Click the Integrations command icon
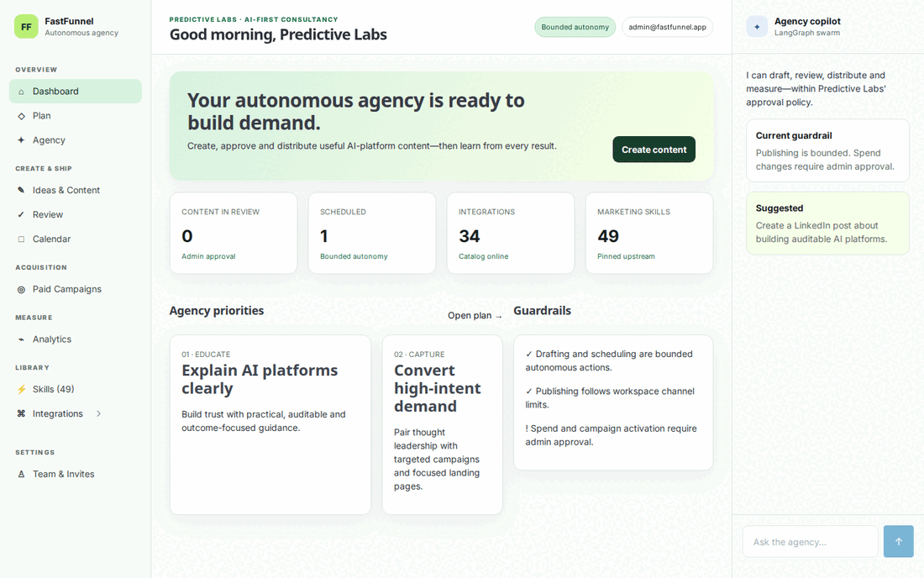 21,413
